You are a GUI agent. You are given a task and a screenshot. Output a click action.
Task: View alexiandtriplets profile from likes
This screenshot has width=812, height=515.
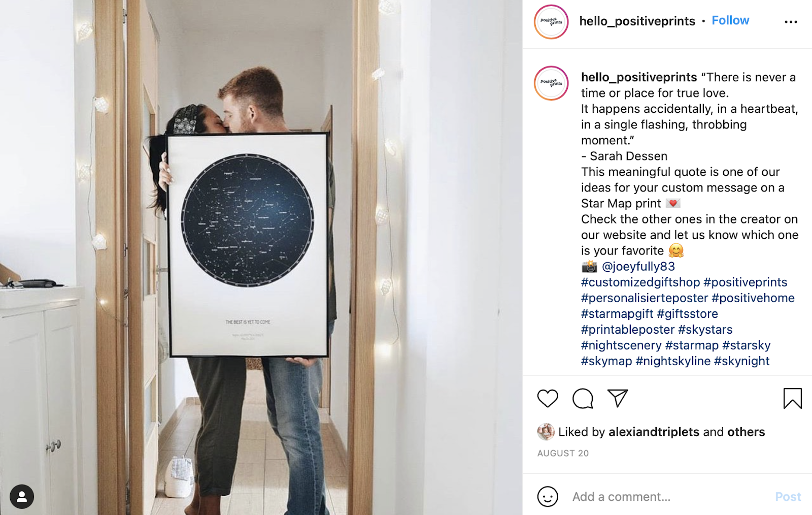tap(654, 432)
